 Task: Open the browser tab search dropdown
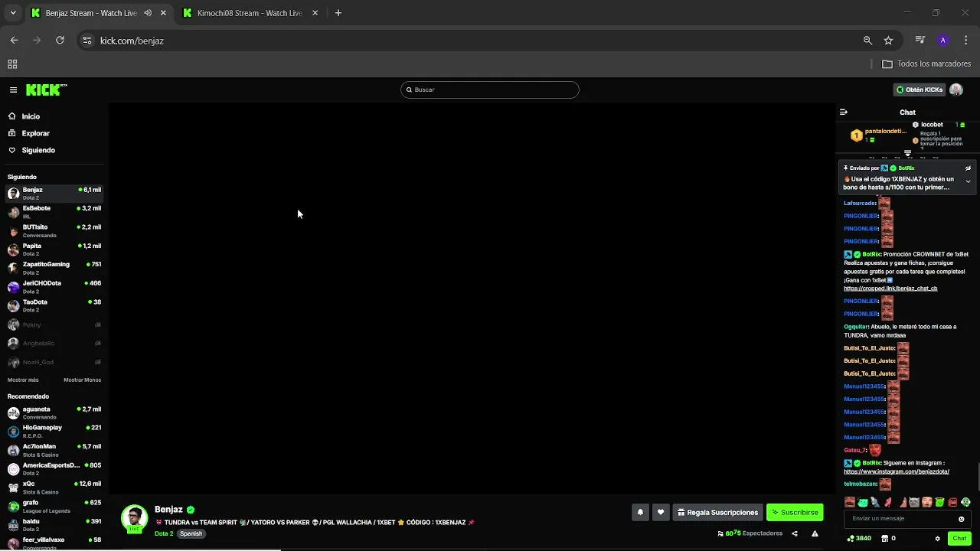(x=13, y=13)
